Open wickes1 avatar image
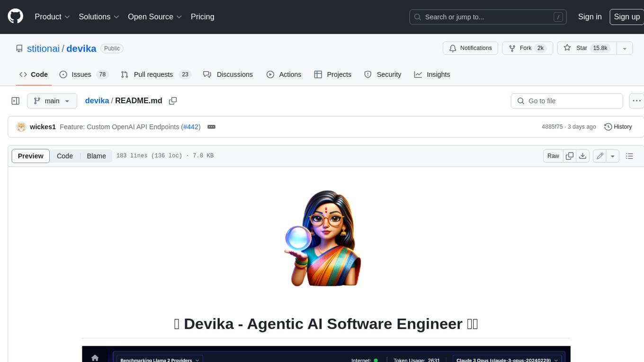The height and width of the screenshot is (362, 644). 21,127
